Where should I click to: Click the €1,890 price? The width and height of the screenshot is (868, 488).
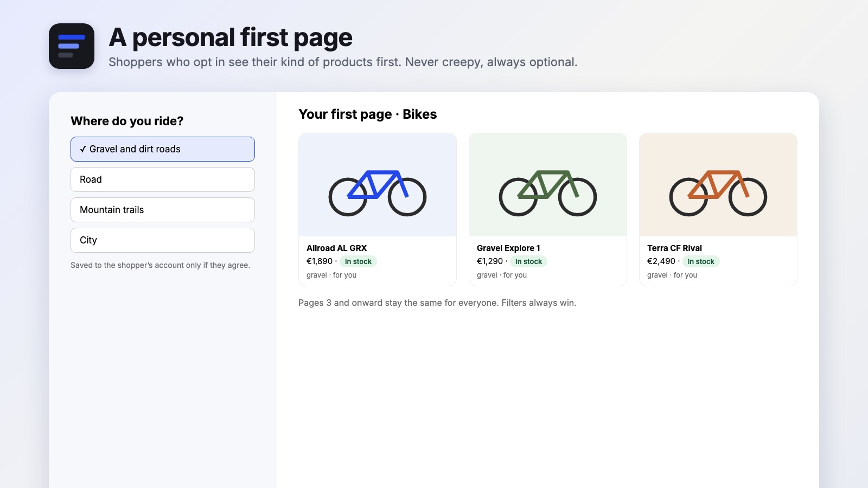coord(320,261)
